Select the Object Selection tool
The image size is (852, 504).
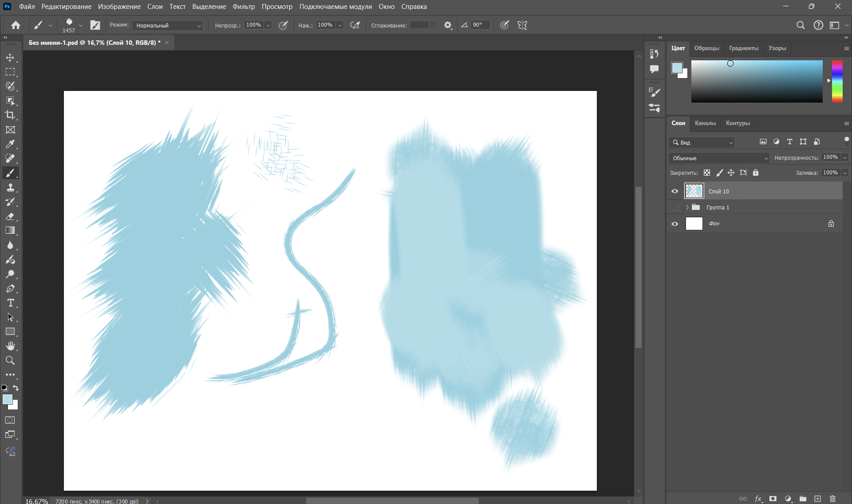10,101
